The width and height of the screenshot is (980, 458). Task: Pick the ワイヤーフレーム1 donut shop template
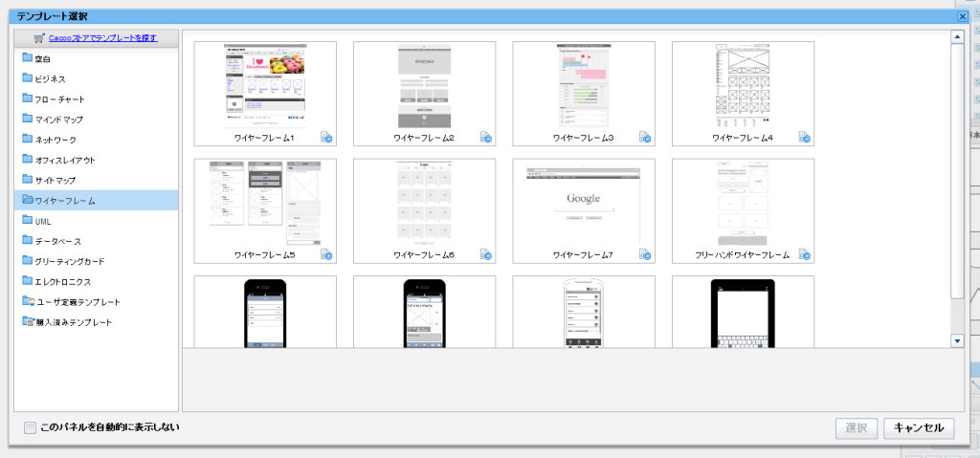265,85
